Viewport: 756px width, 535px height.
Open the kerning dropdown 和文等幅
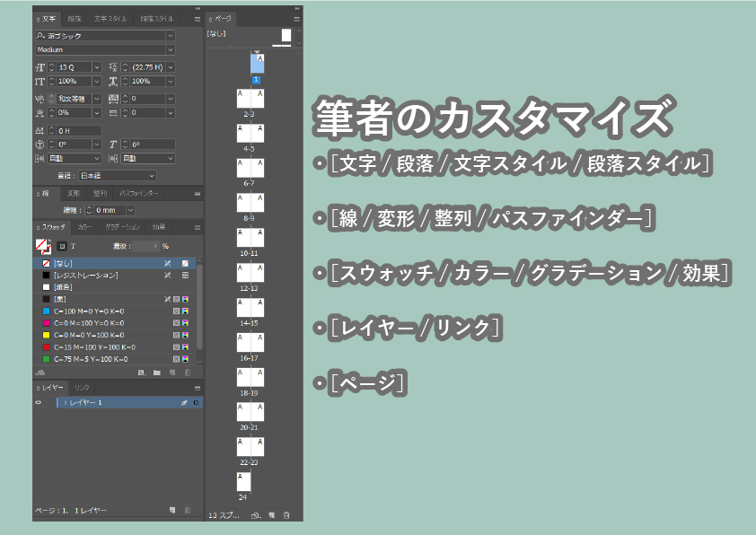coord(97,99)
